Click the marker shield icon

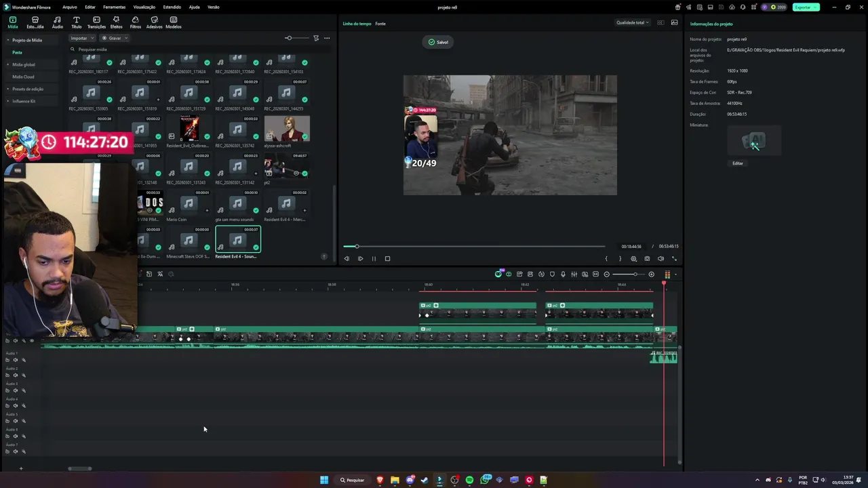[552, 274]
